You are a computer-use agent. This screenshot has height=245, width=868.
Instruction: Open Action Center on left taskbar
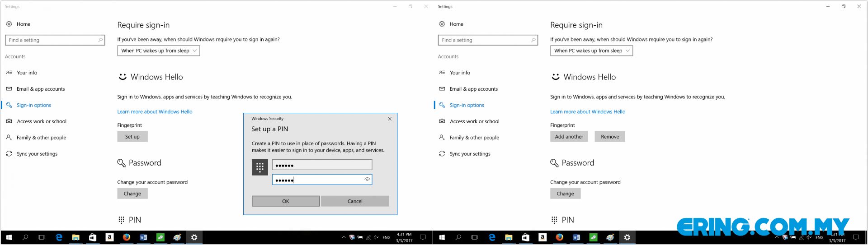coord(423,237)
